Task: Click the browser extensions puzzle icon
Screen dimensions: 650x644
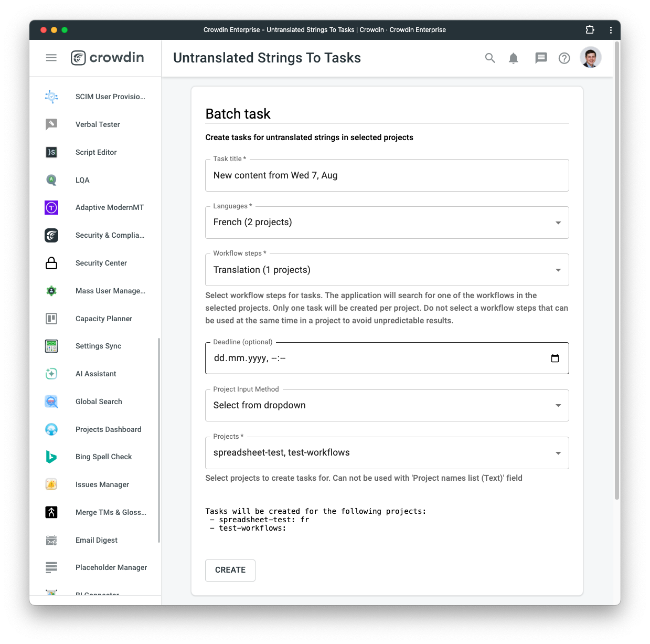Action: 590,30
